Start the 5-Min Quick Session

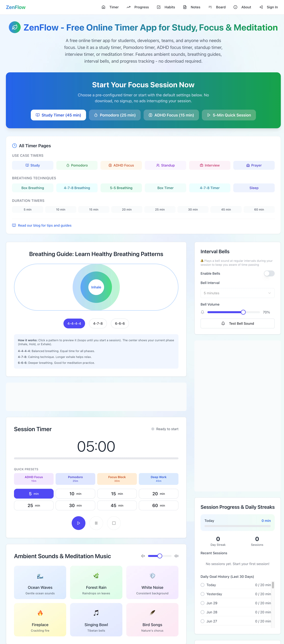[x=229, y=115]
